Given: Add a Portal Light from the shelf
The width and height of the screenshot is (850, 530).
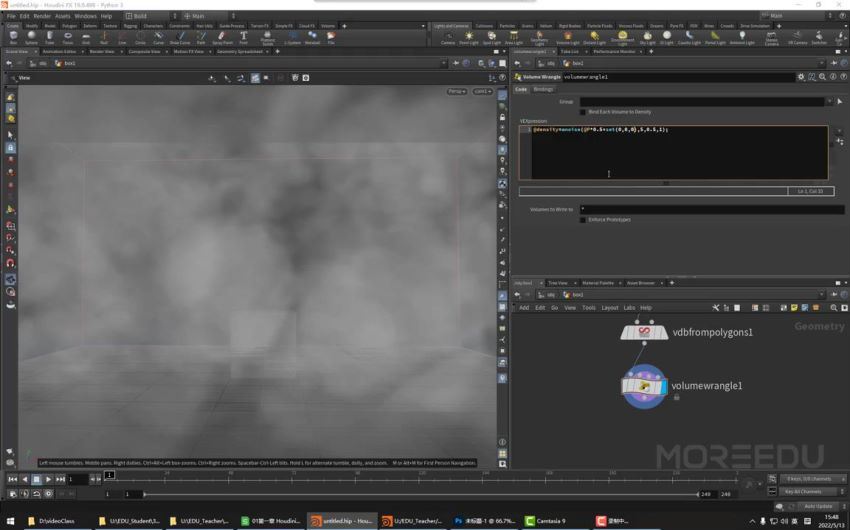Looking at the screenshot, I should [x=715, y=37].
